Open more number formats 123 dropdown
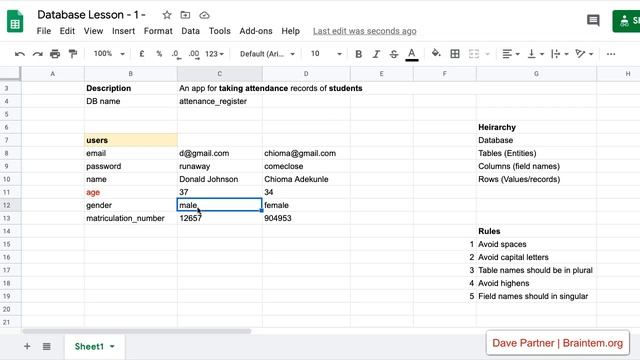Image resolution: width=640 pixels, height=360 pixels. [214, 54]
